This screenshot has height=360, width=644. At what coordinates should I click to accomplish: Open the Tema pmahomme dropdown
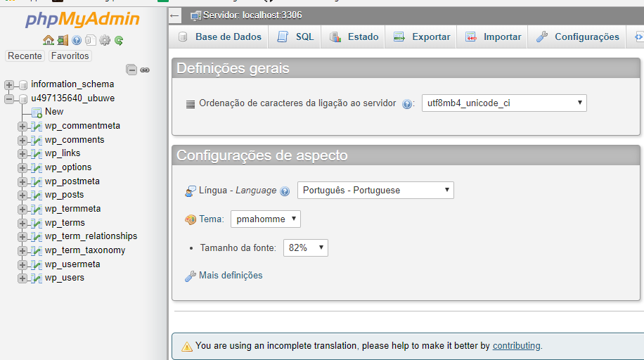[x=265, y=219]
